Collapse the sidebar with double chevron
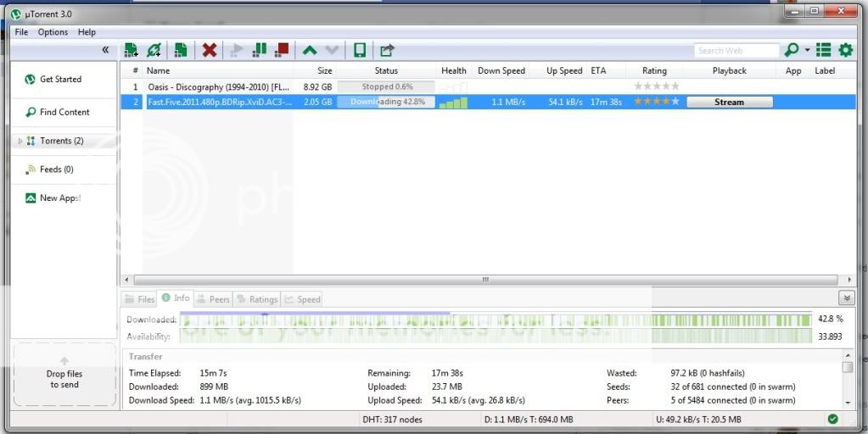868x434 pixels. point(105,51)
